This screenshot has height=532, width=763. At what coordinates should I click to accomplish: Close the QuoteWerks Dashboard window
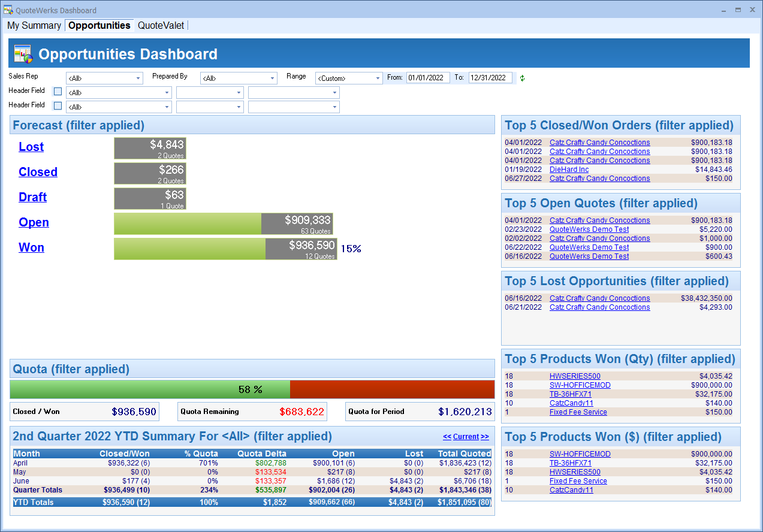(x=752, y=10)
